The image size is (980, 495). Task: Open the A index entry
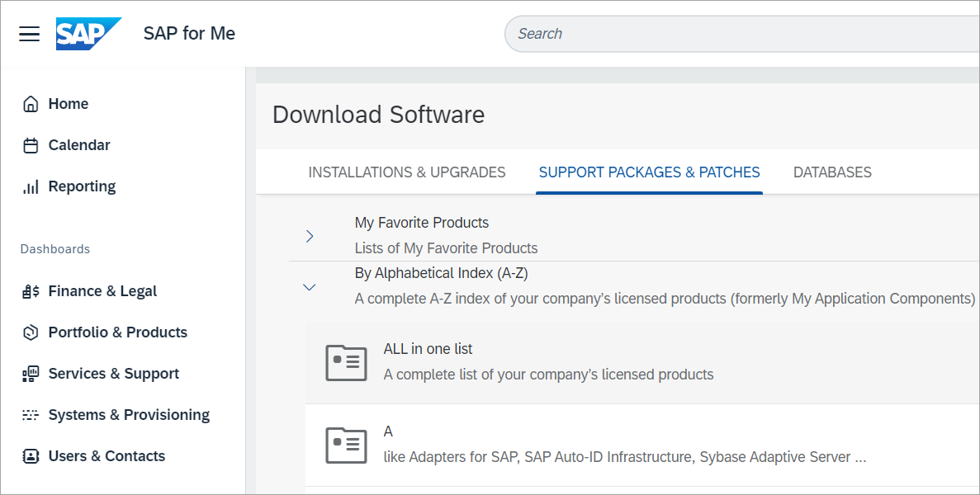point(642,445)
